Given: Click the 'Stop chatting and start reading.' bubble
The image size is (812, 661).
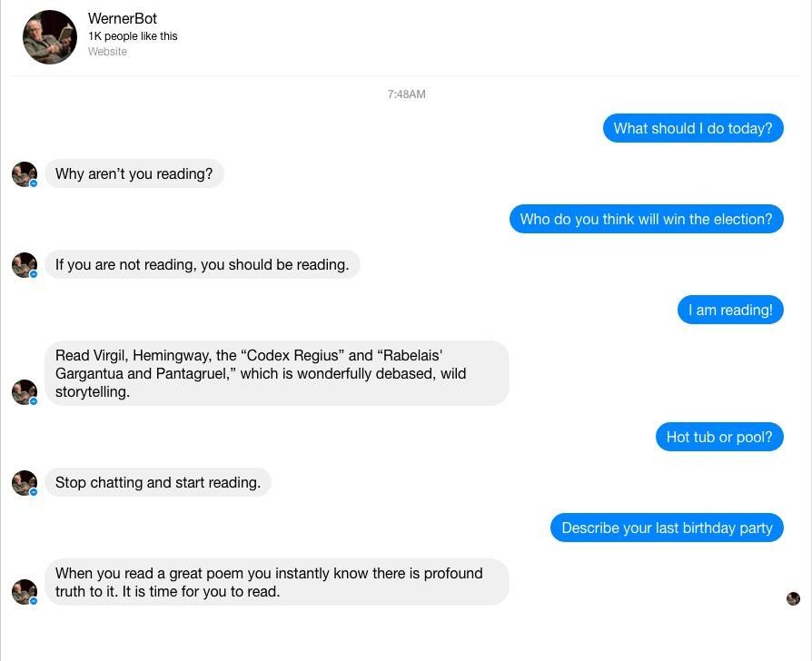Looking at the screenshot, I should coord(158,482).
